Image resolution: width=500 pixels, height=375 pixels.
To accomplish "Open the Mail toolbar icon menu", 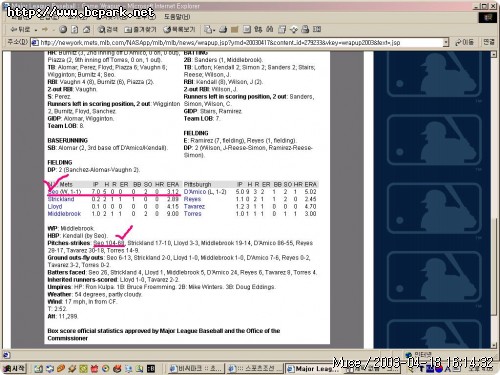I will coord(209,30).
